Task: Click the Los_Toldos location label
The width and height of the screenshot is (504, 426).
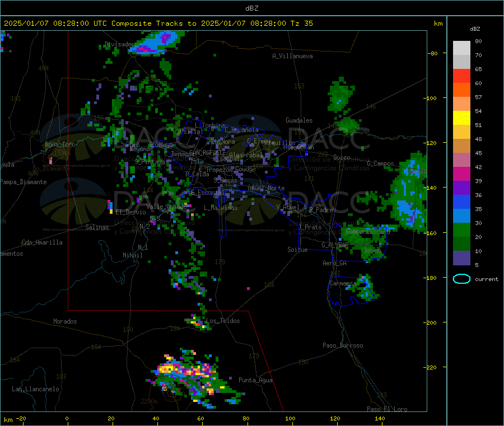Action: click(x=223, y=321)
